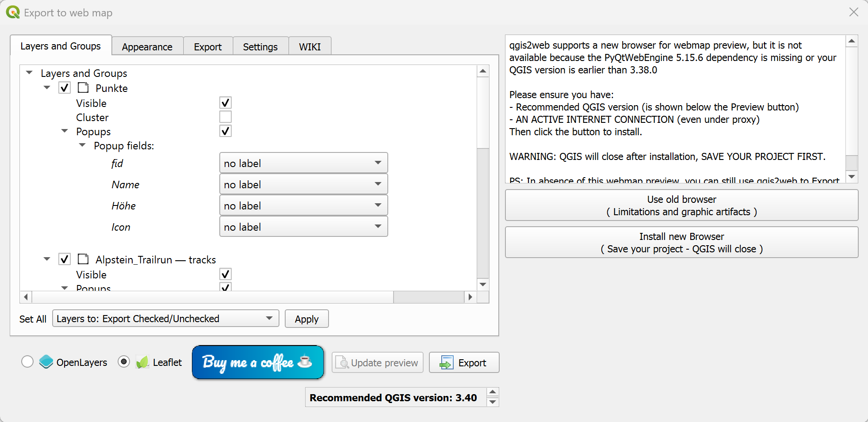
Task: Click the Install new Browser button
Action: pos(682,242)
